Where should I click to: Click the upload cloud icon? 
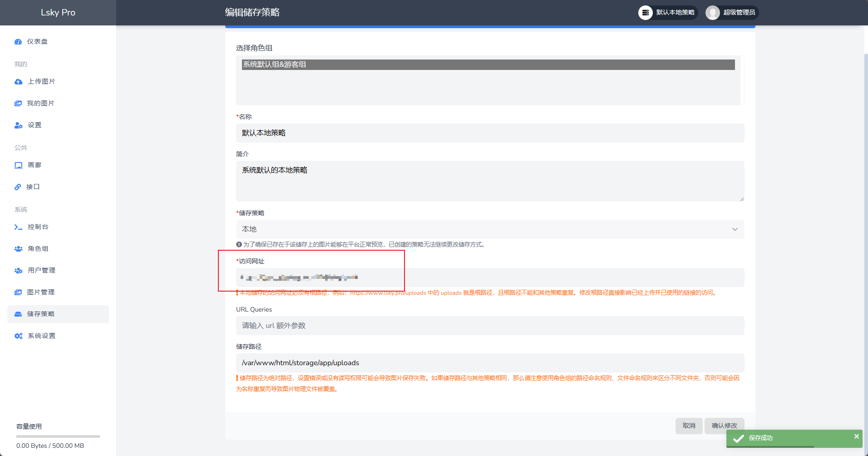(18, 82)
